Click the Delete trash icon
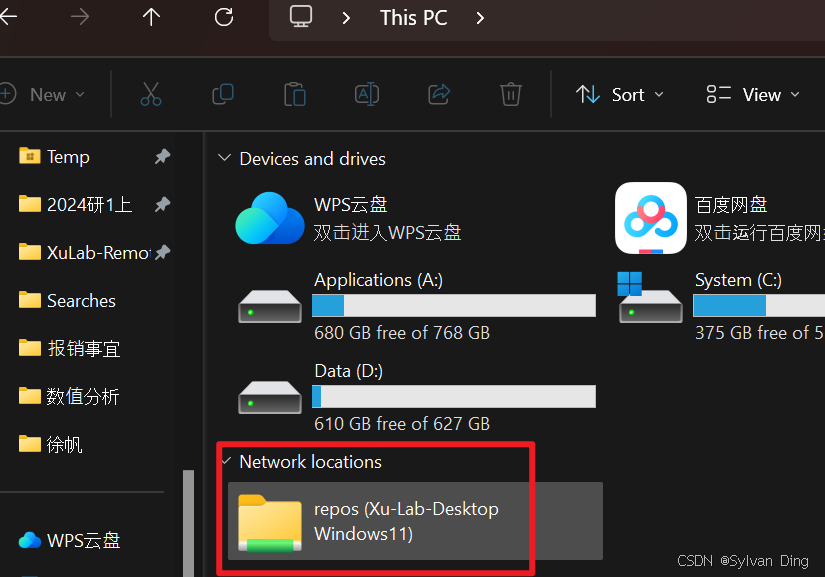 pos(510,94)
